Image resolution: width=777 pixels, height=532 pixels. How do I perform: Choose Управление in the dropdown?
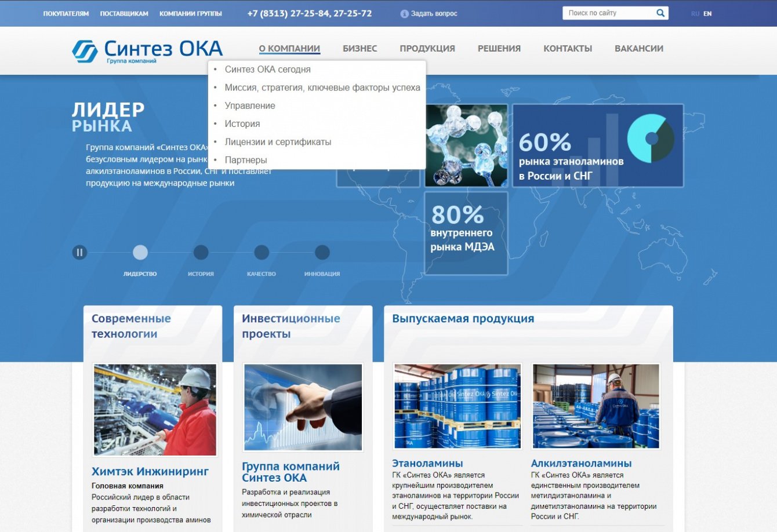click(x=250, y=105)
